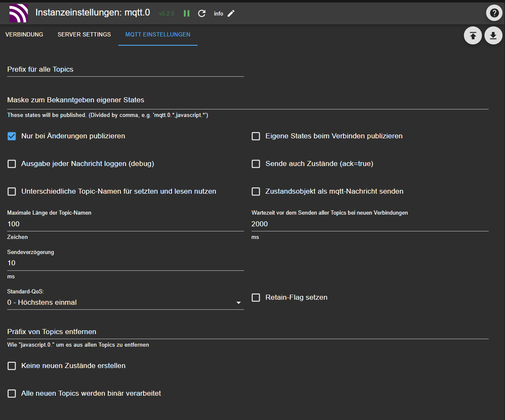The height and width of the screenshot is (420, 505).
Task: Pause the mqtt.0 instance
Action: [187, 13]
